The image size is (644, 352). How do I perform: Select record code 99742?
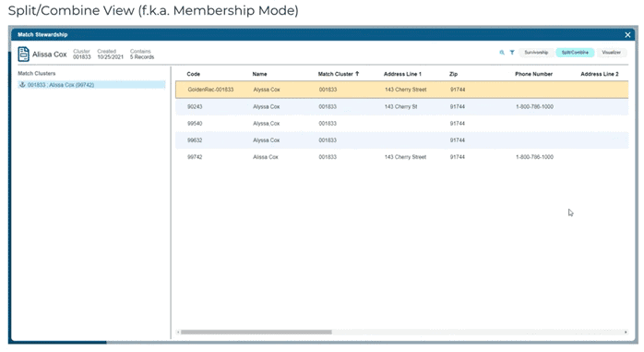(x=195, y=157)
